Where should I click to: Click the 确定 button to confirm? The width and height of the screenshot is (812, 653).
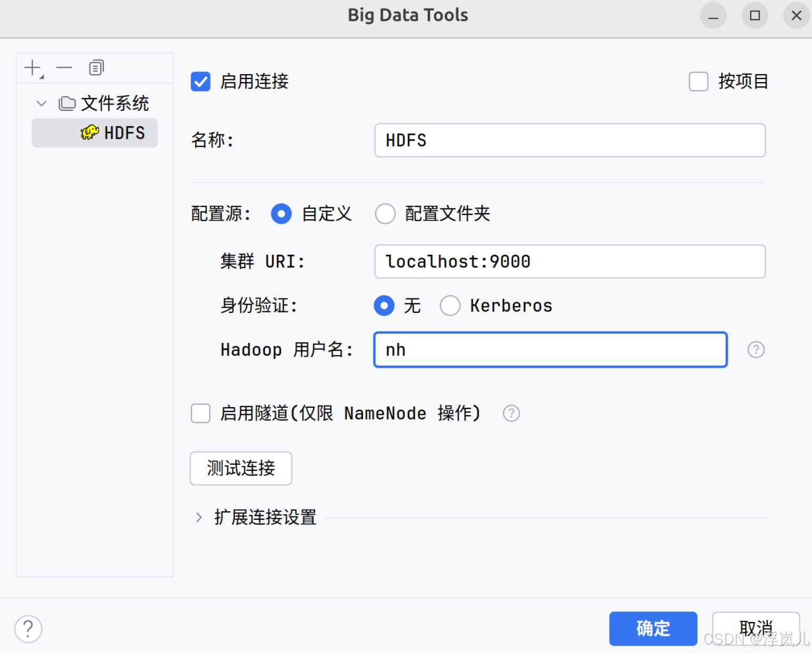653,628
